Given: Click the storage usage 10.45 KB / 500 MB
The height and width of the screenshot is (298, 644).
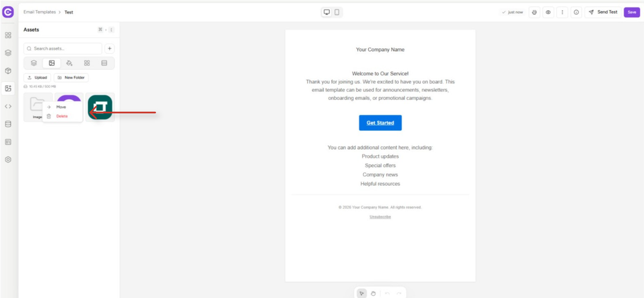Looking at the screenshot, I should tap(40, 86).
